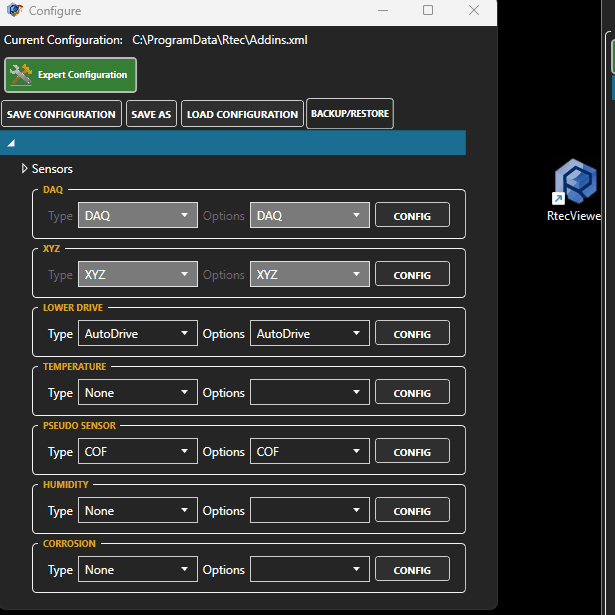Open the Lower Drive Options dropdown
This screenshot has height=615, width=615.
click(309, 333)
